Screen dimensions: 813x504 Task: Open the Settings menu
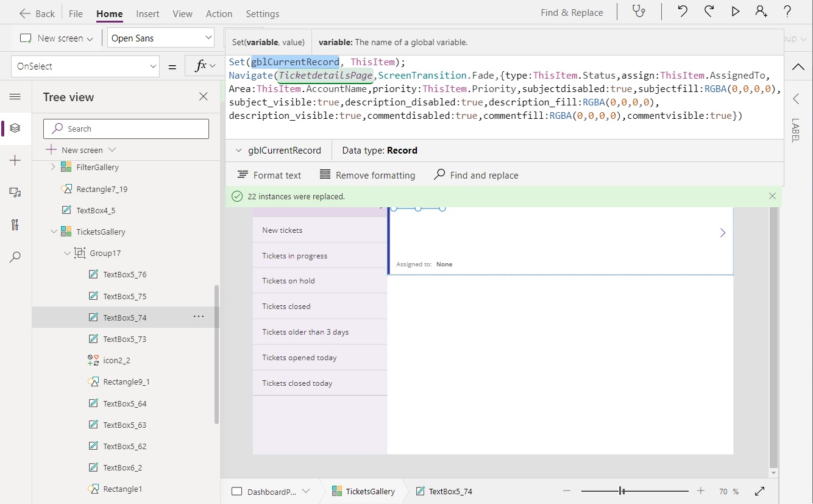[262, 13]
